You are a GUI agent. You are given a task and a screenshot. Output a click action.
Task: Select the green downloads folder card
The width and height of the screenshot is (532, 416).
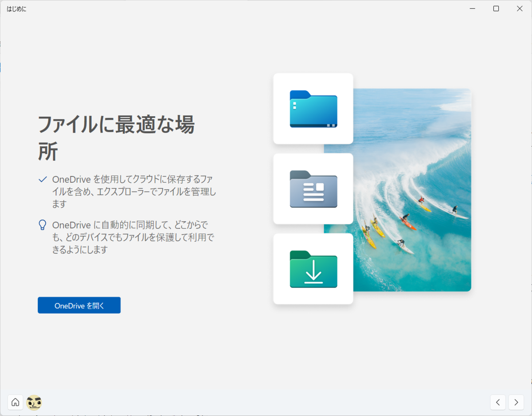click(x=313, y=269)
